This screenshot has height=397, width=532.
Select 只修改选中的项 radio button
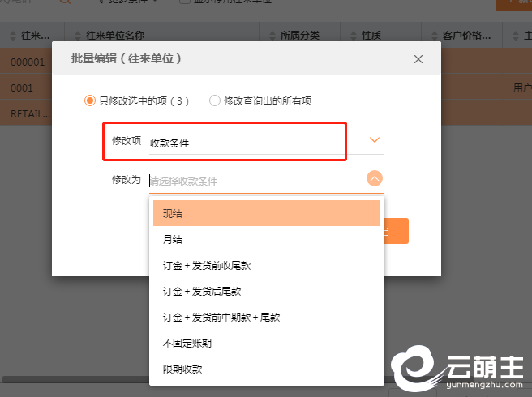tap(90, 100)
